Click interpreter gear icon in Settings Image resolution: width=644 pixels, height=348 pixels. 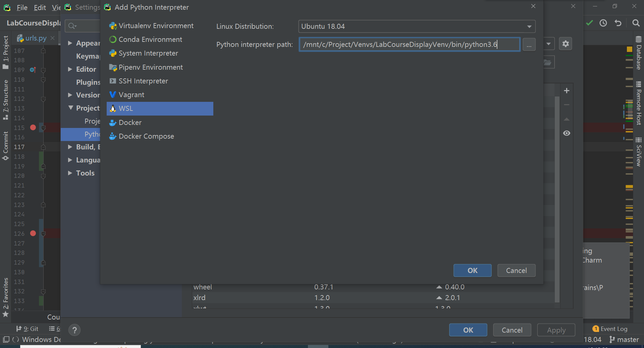(x=566, y=44)
